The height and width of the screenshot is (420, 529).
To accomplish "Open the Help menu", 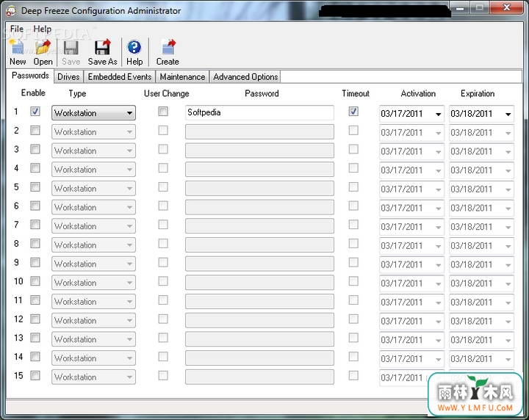I will click(x=42, y=29).
